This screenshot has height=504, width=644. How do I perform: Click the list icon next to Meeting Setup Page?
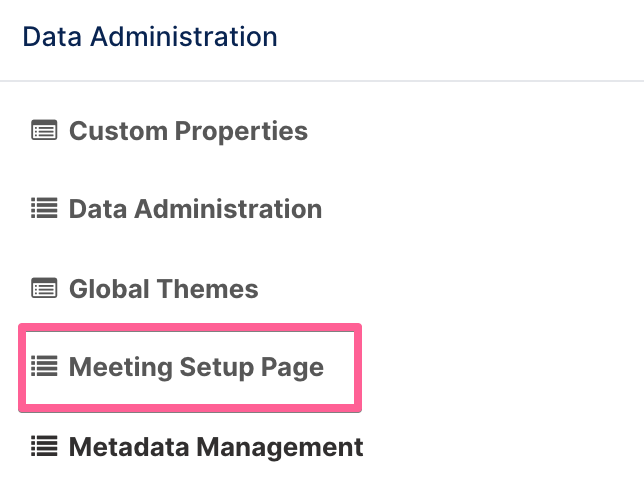coord(44,366)
